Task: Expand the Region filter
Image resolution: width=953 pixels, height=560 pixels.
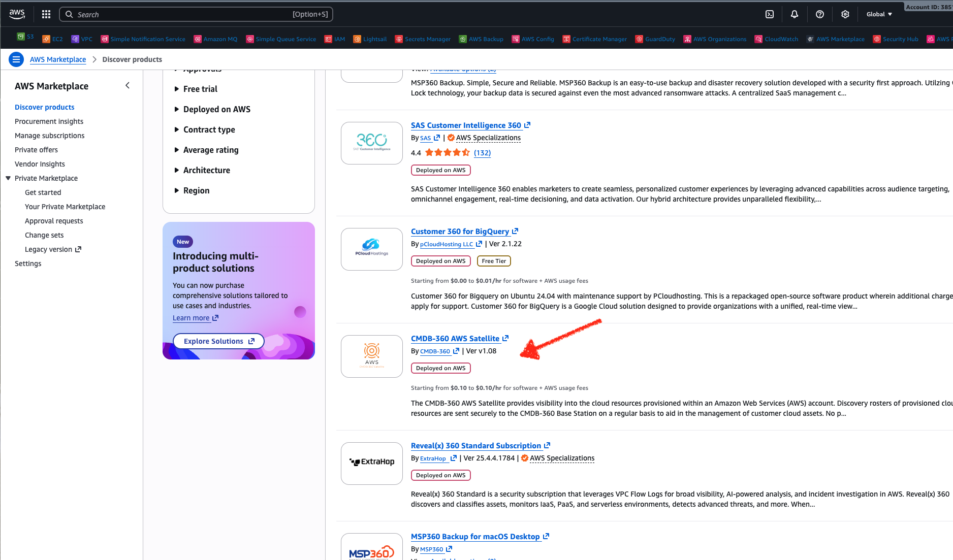Action: [x=192, y=190]
